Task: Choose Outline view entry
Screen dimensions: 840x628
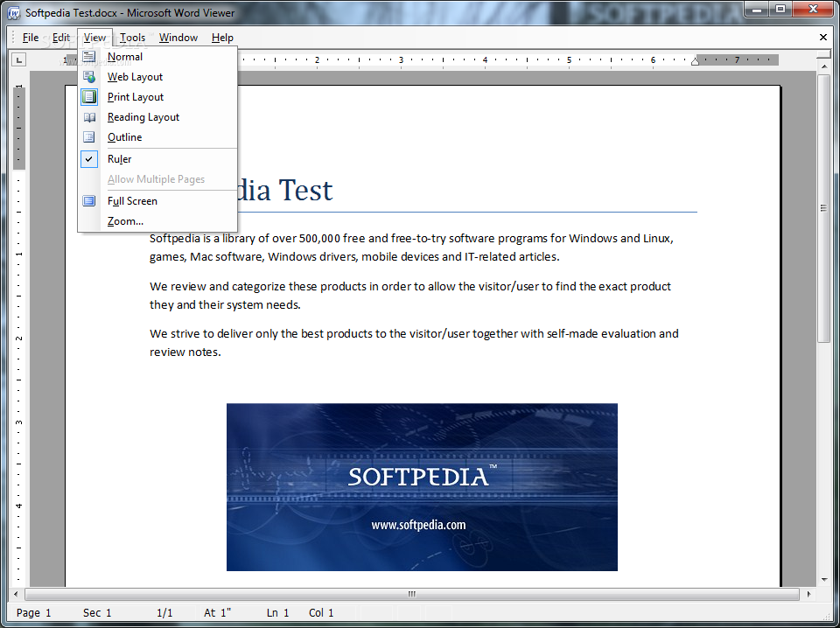Action: [x=157, y=137]
